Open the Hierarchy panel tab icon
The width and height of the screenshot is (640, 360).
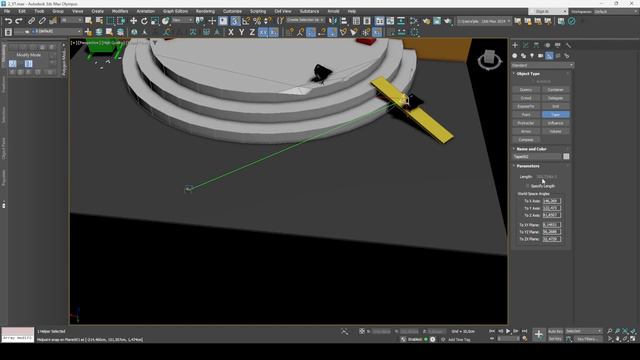click(x=536, y=45)
